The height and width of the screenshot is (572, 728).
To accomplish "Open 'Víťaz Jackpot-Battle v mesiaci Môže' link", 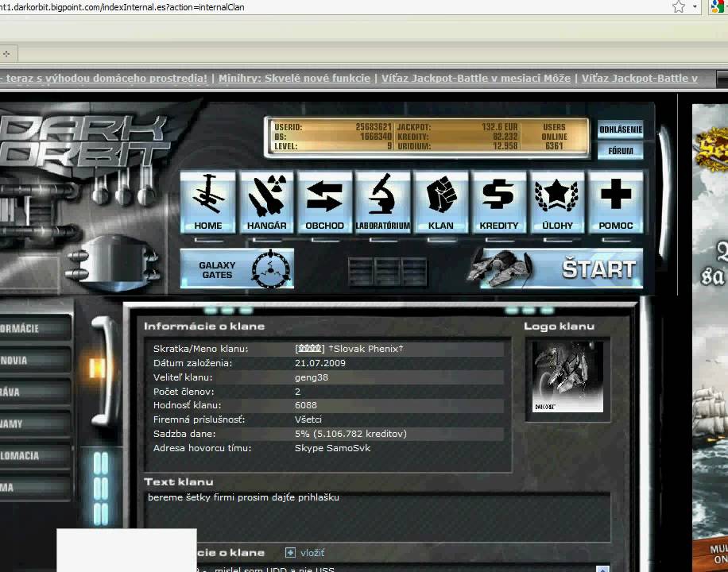I will (x=476, y=78).
